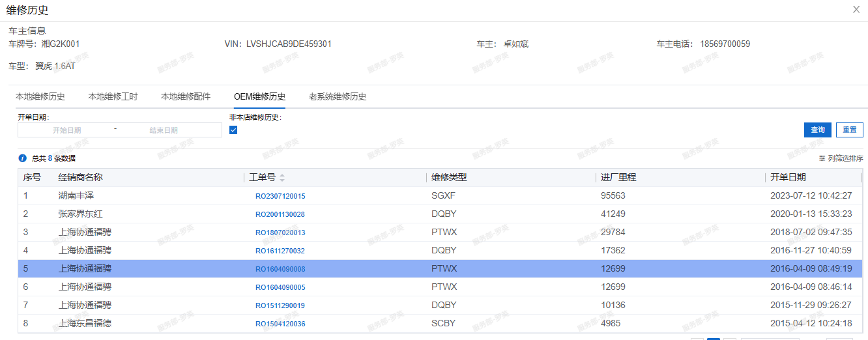Open work order RO2001130028
Screen dimensions: 868x340
tap(280, 214)
